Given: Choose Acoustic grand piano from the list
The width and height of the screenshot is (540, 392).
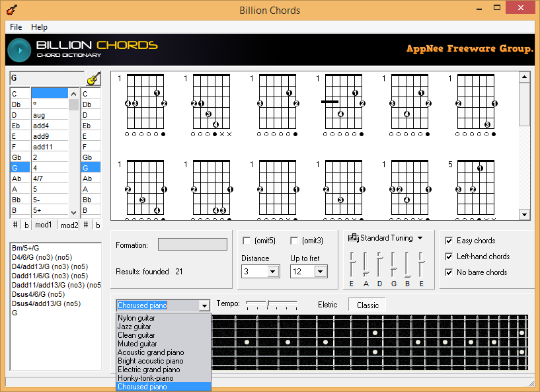Looking at the screenshot, I should (x=163, y=352).
